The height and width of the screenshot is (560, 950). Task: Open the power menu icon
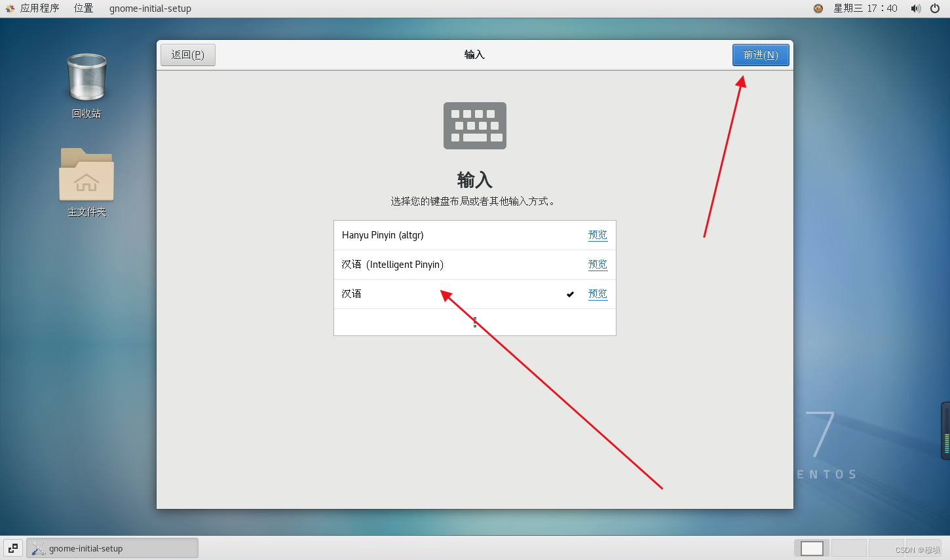(x=935, y=9)
